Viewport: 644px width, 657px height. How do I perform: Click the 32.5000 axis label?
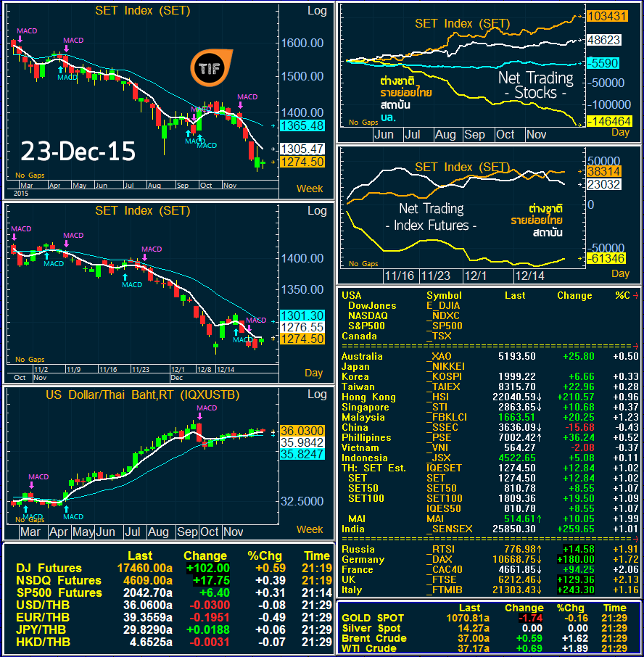pyautogui.click(x=302, y=501)
